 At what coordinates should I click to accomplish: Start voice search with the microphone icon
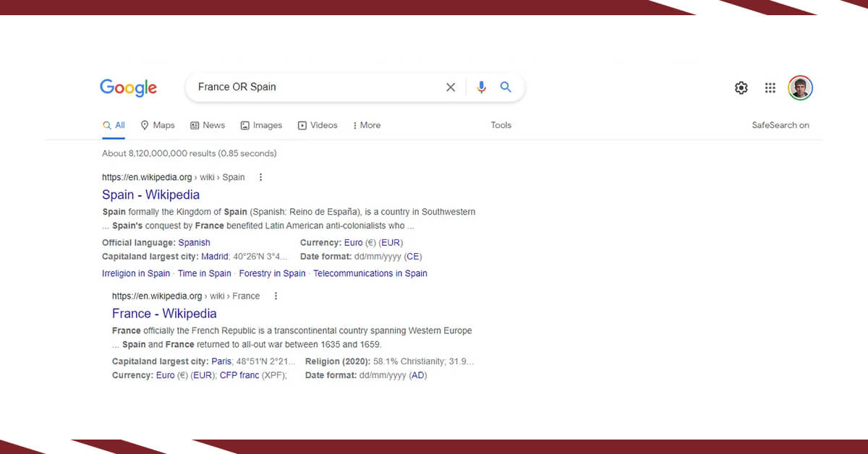[x=482, y=87]
